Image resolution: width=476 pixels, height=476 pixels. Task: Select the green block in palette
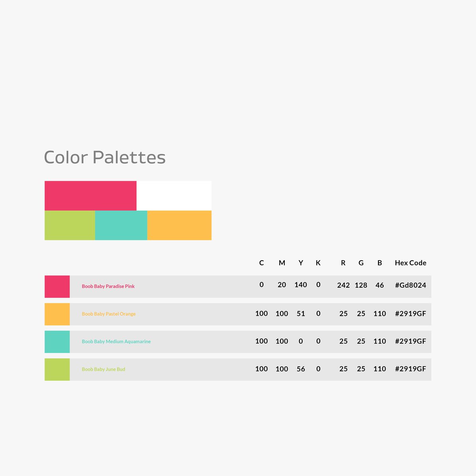70,225
